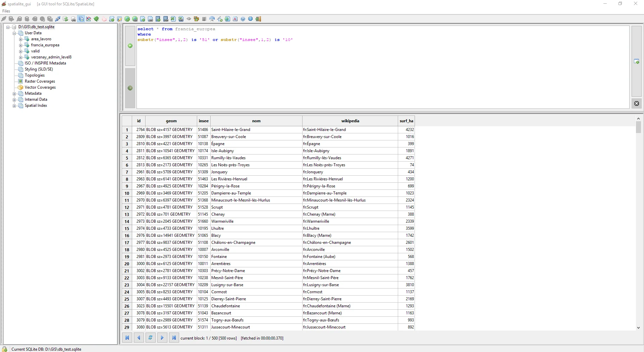This screenshot has height=352, width=644.
Task: Select Vector Coverages tree item
Action: click(40, 87)
